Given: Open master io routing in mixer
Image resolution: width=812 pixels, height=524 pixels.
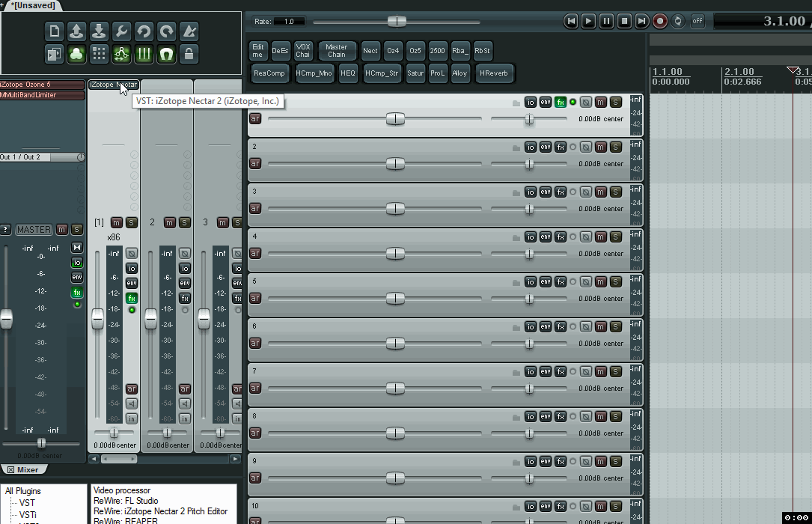Looking at the screenshot, I should click(x=76, y=263).
